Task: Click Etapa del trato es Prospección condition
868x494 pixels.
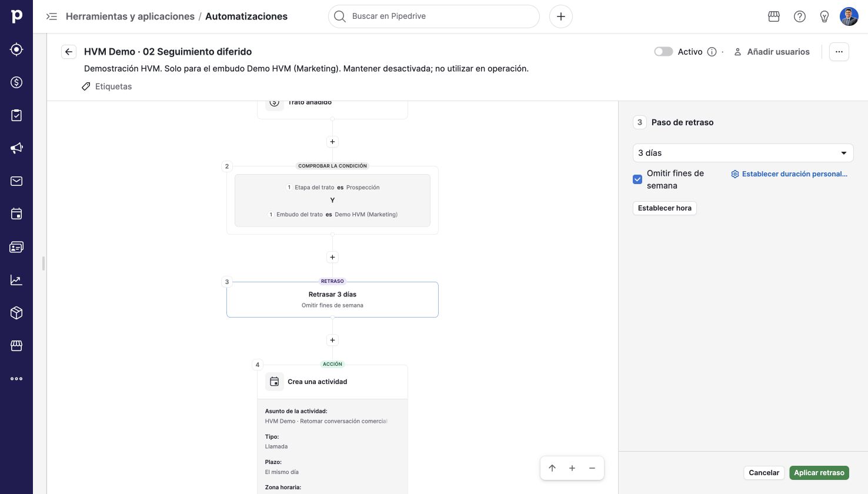Action: pyautogui.click(x=333, y=188)
